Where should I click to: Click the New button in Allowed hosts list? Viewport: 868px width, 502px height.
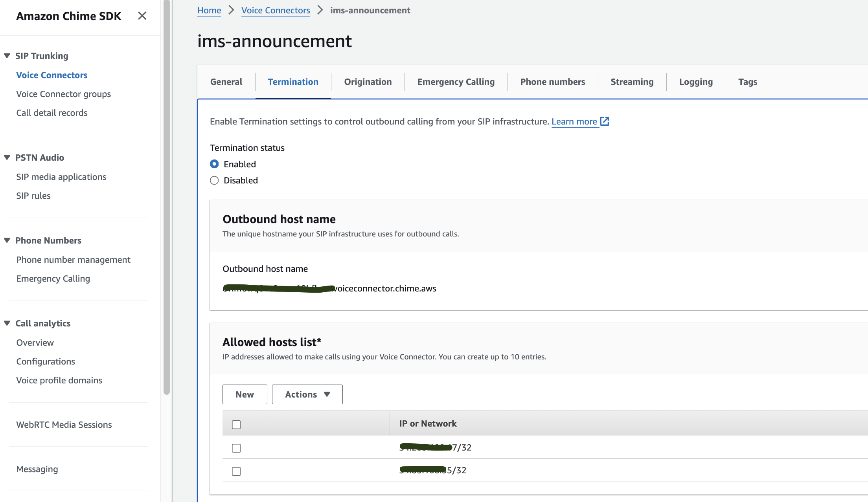(x=245, y=394)
